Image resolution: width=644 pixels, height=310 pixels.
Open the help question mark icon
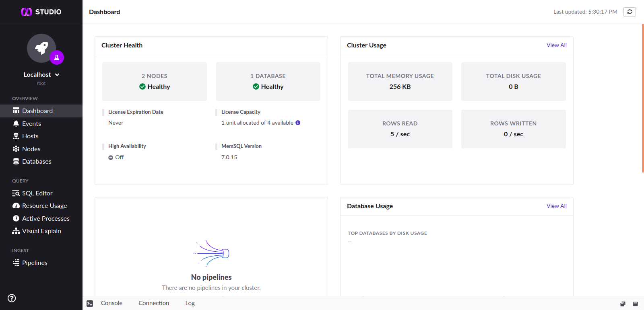12,298
